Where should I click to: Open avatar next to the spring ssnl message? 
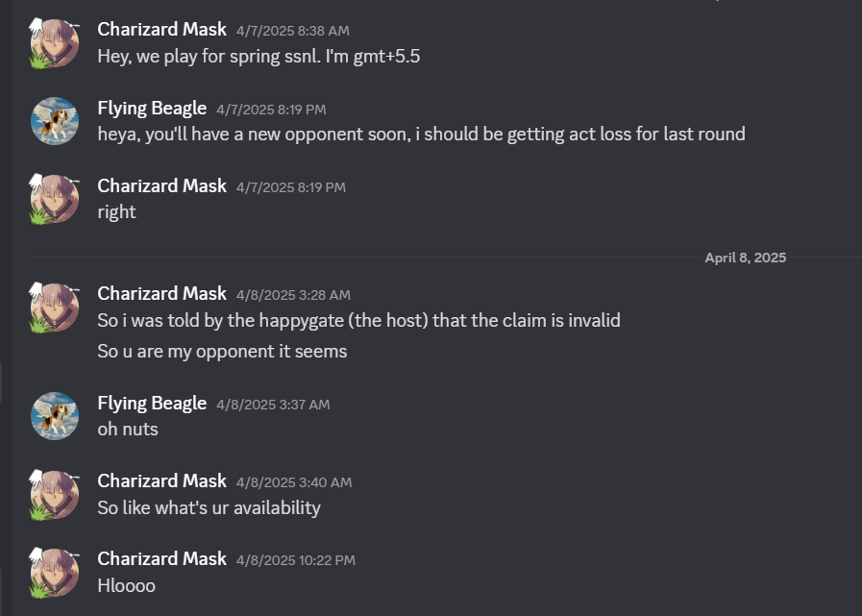coord(55,42)
